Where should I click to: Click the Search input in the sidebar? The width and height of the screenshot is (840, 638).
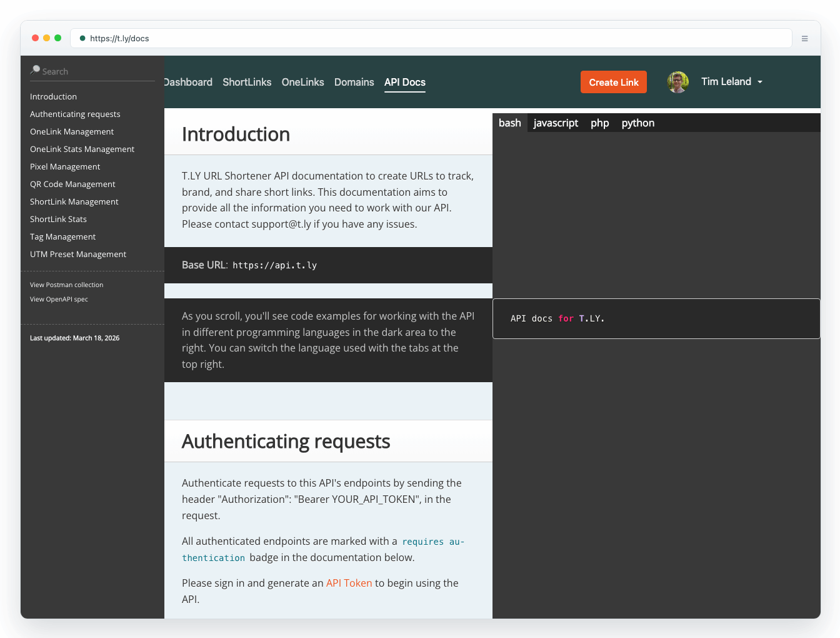(92, 71)
